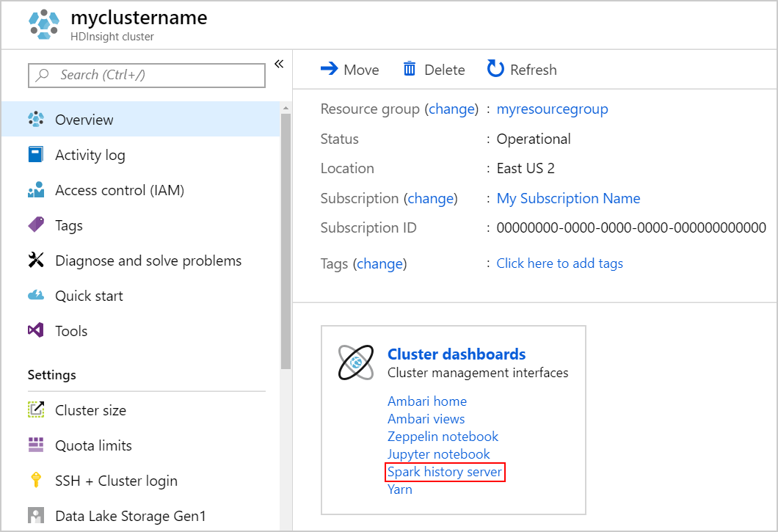Click the sidebar search field

(146, 75)
